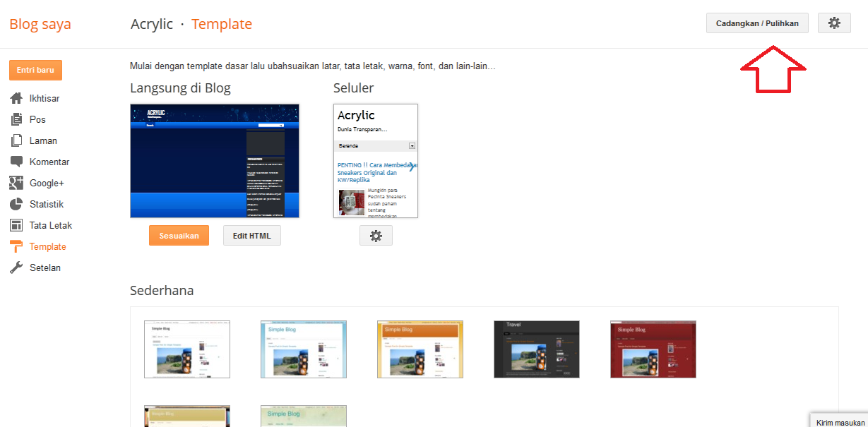Screen dimensions: 868x427
Task: Open the mobile template gear settings
Action: click(376, 235)
